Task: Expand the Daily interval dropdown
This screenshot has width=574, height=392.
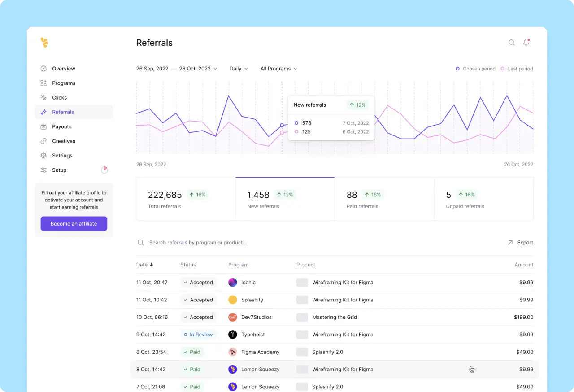Action: (x=239, y=69)
